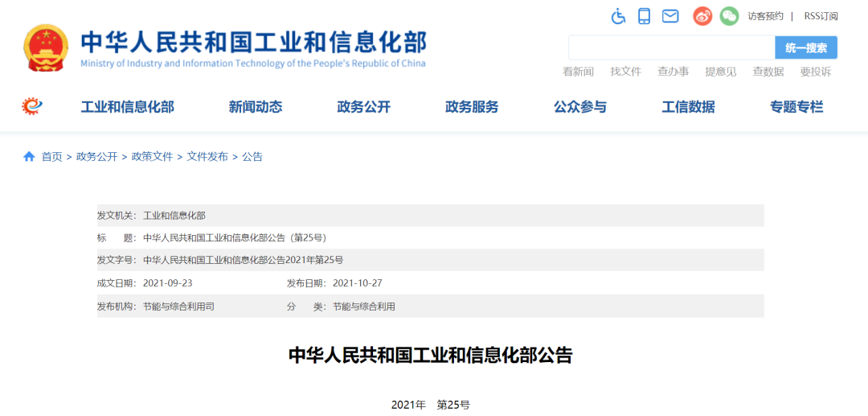Open 政务服务 navigation menu
Screen dimensions: 868x416
472,107
